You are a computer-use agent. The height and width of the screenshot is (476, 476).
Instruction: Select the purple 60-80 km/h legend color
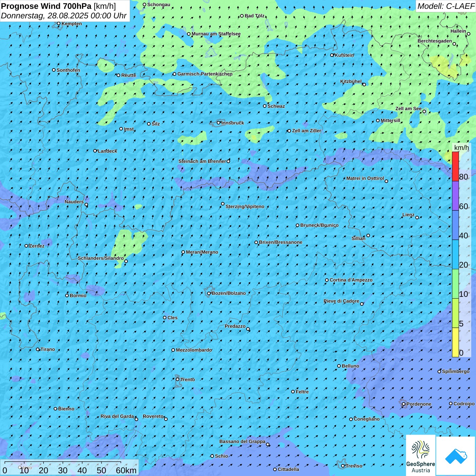[x=455, y=196]
